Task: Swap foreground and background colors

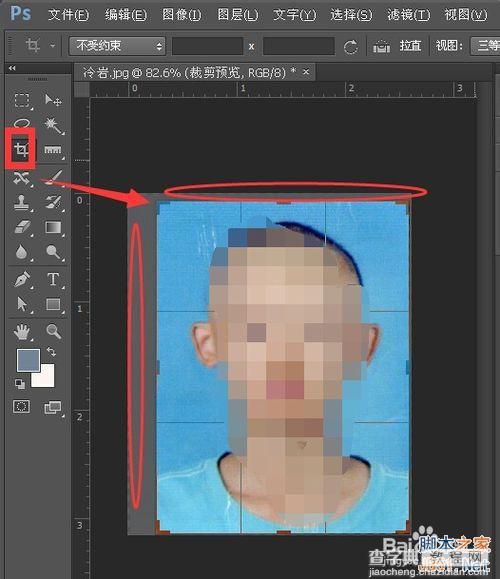Action: tap(51, 351)
